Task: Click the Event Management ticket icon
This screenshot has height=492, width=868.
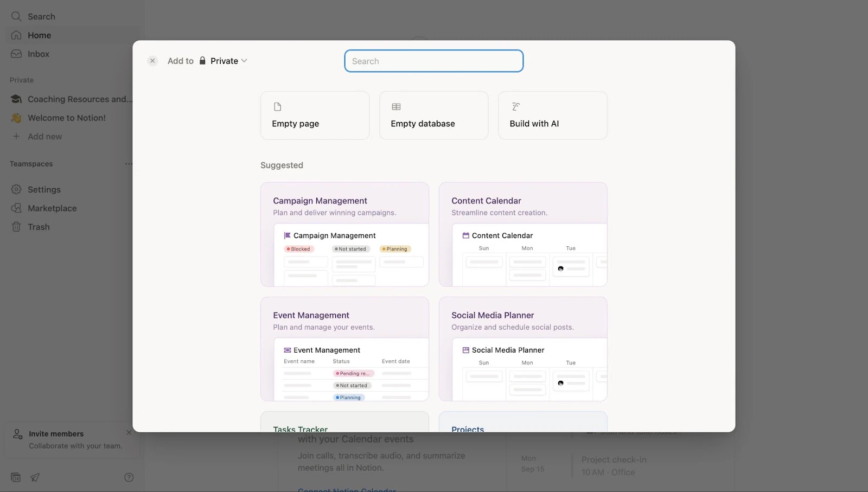Action: [x=288, y=350]
